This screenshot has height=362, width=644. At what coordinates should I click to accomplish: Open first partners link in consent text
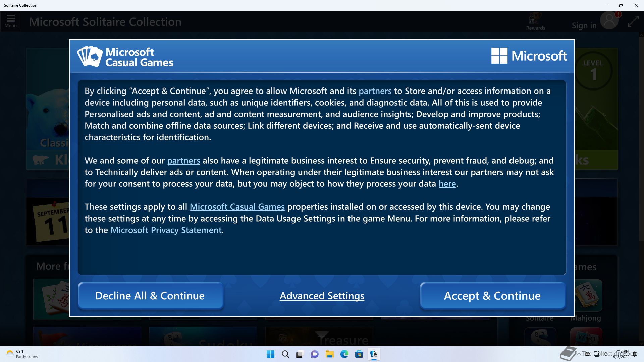(x=375, y=91)
